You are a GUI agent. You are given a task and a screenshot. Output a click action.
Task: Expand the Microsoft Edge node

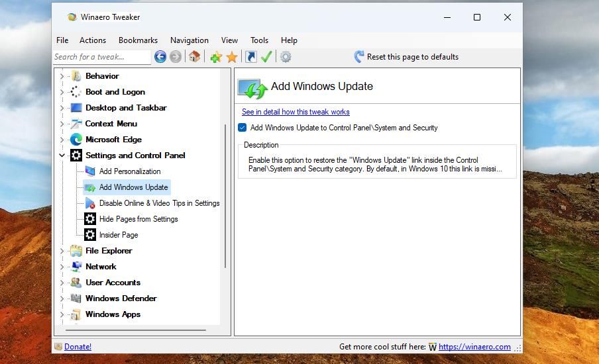(x=62, y=140)
